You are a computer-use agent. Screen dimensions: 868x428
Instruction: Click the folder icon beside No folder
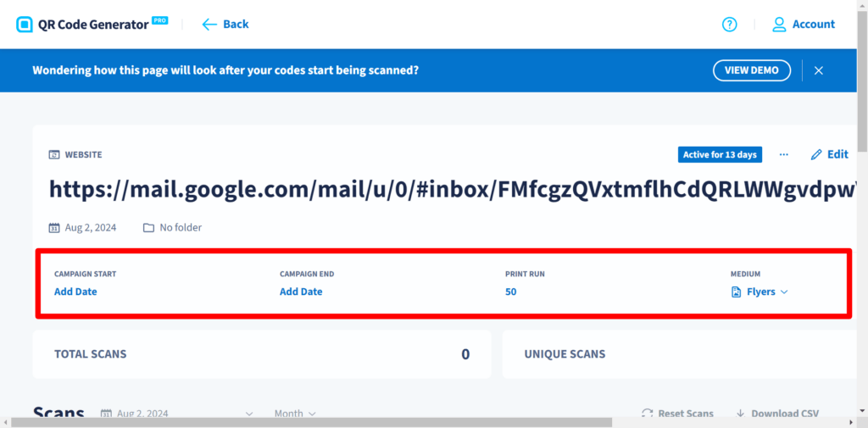pos(148,228)
